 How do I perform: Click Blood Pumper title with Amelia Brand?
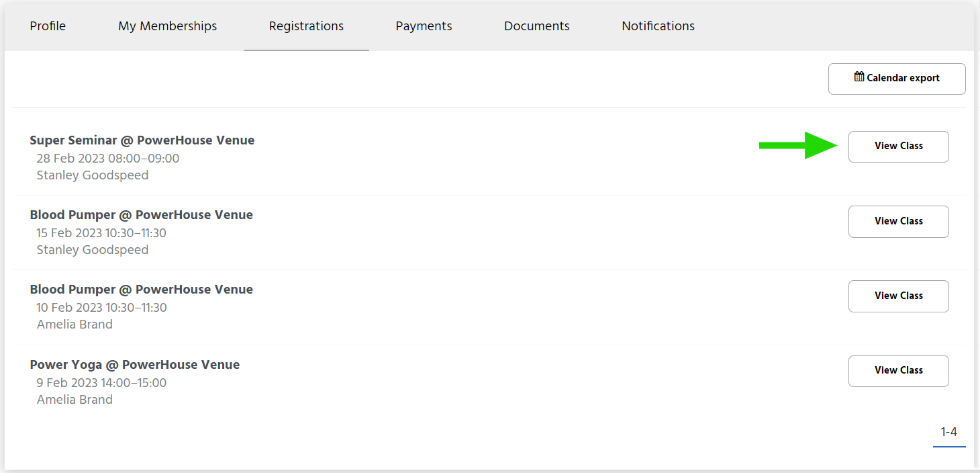click(142, 290)
